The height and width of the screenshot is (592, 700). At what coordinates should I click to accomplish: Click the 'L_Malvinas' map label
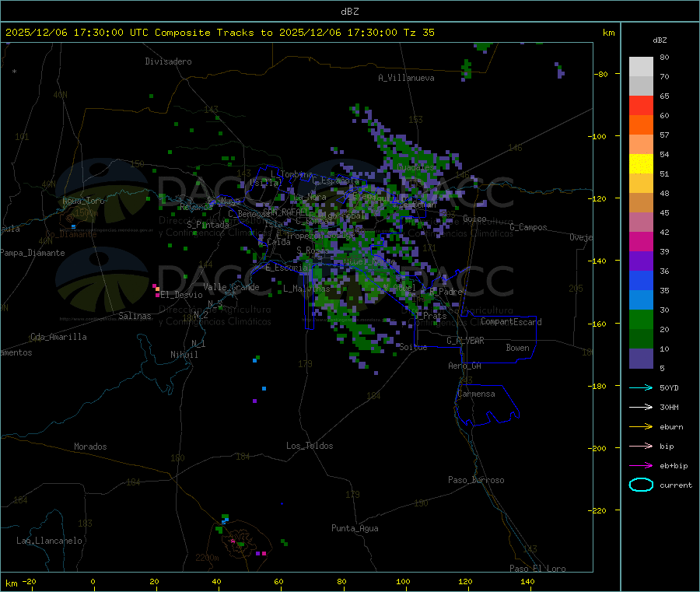pos(306,289)
